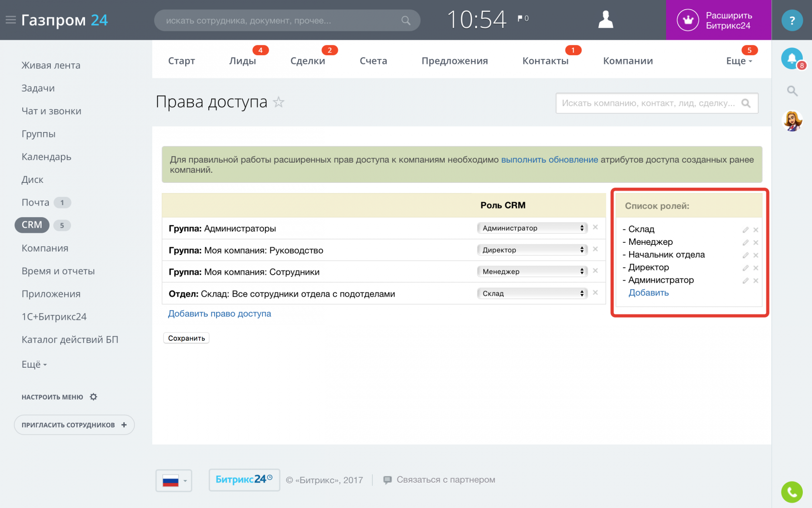Click Связаться с партнером link

pyautogui.click(x=439, y=480)
